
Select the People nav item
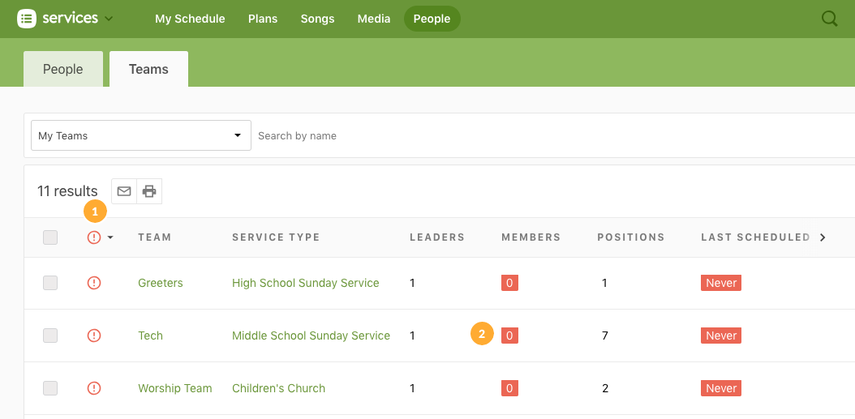point(432,19)
